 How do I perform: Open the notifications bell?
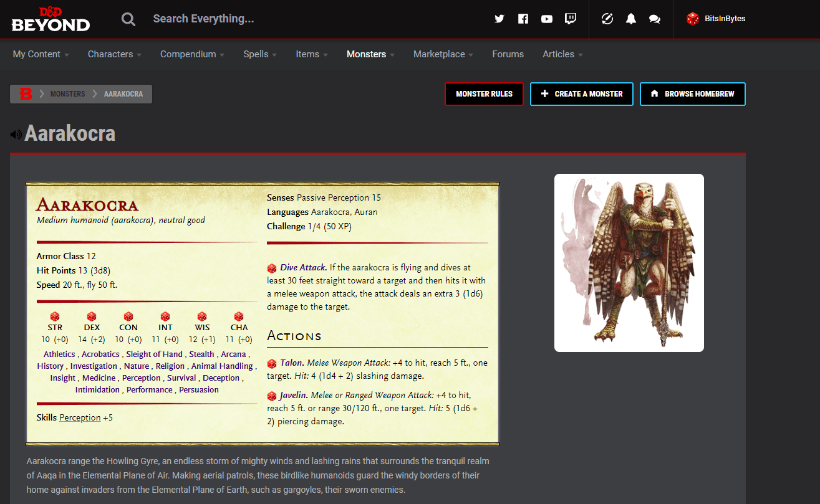point(630,19)
